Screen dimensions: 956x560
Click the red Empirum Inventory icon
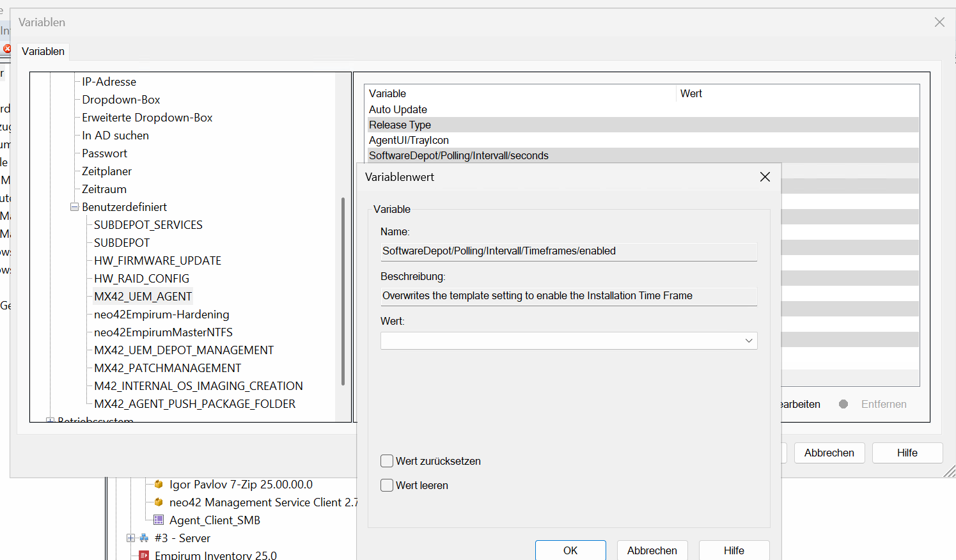point(144,556)
